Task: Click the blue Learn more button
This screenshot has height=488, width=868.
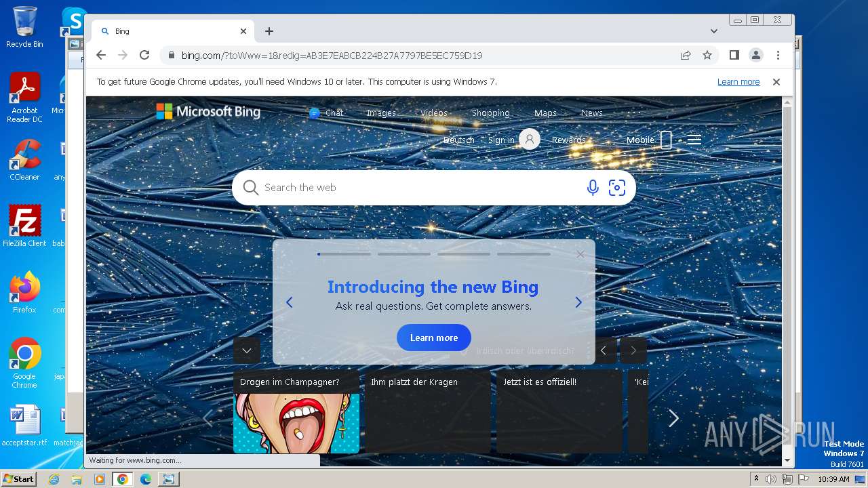Action: (434, 338)
